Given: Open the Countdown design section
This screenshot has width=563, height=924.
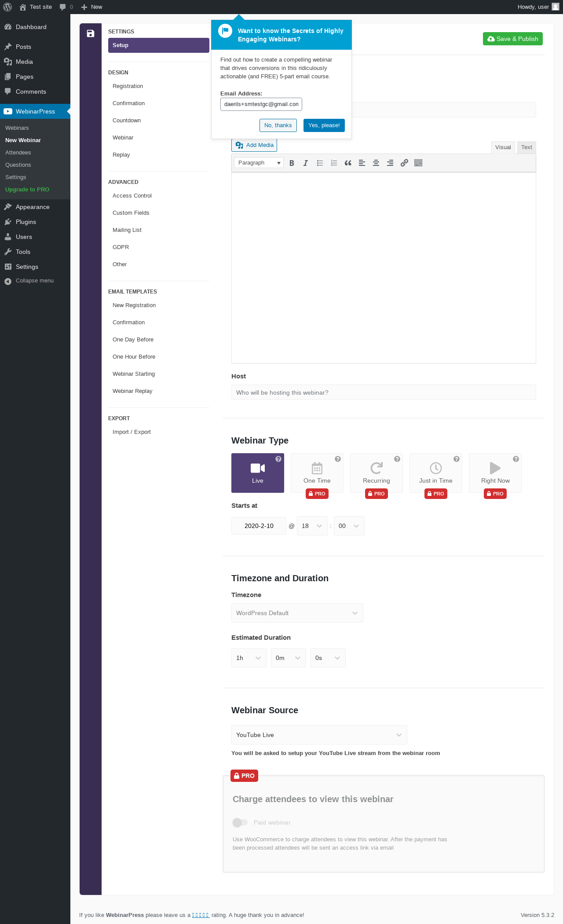Looking at the screenshot, I should click(x=159, y=121).
